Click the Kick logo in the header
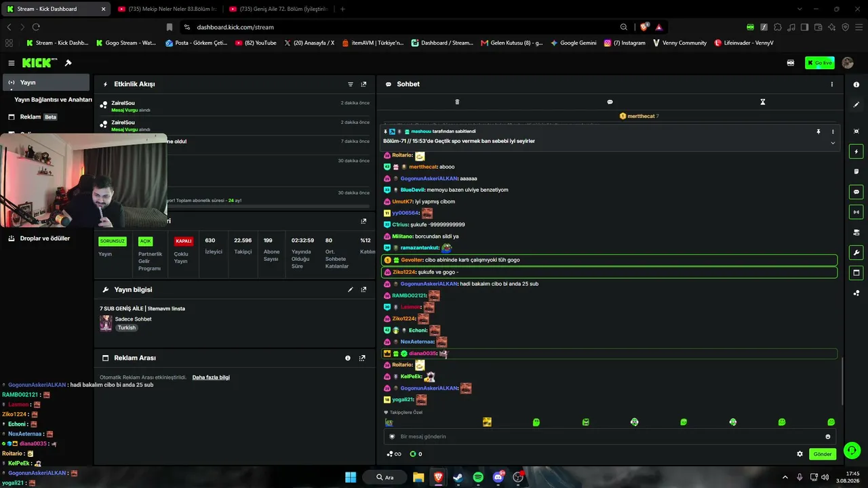868x488 pixels. tap(40, 63)
